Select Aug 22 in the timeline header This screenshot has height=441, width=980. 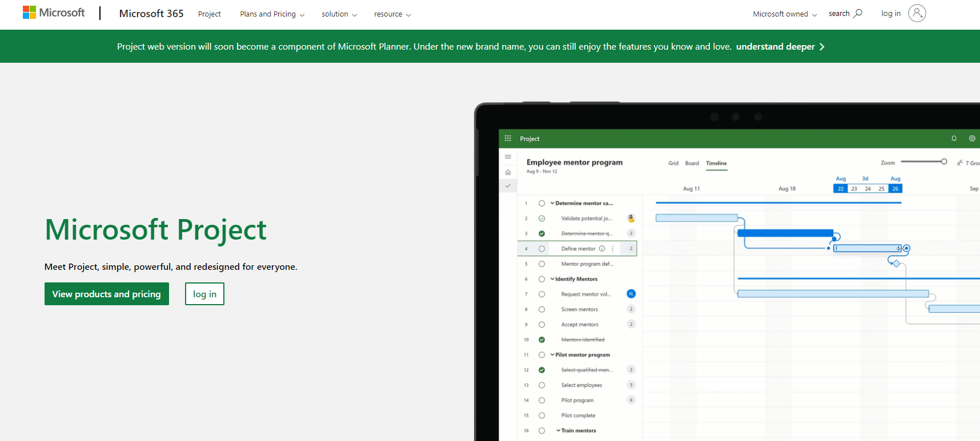(840, 188)
